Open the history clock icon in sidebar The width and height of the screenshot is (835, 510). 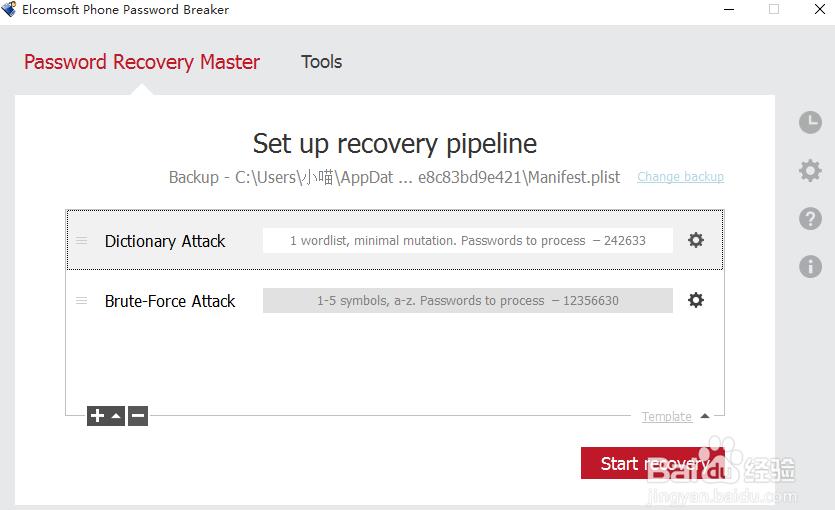tap(810, 122)
